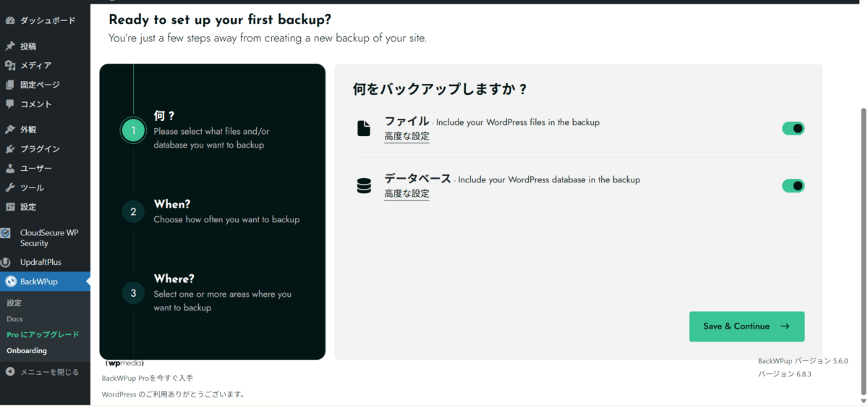Disable the データベース backup toggle

793,186
